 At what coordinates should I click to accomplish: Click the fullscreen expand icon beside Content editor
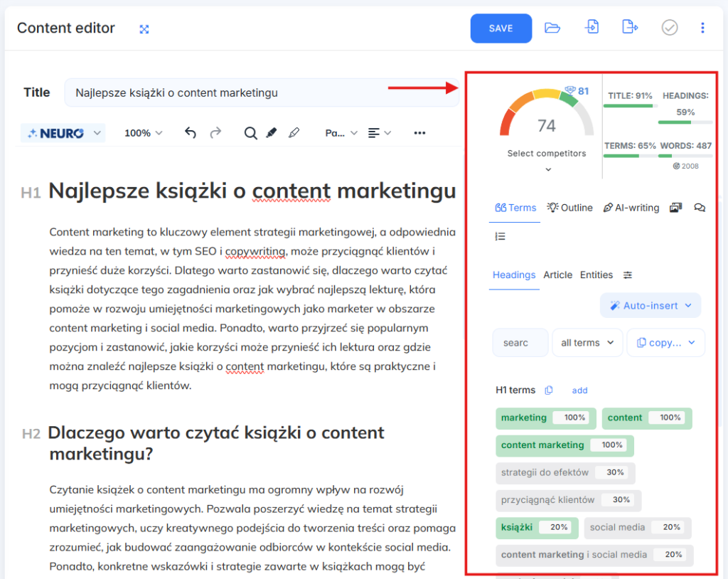[x=144, y=29]
